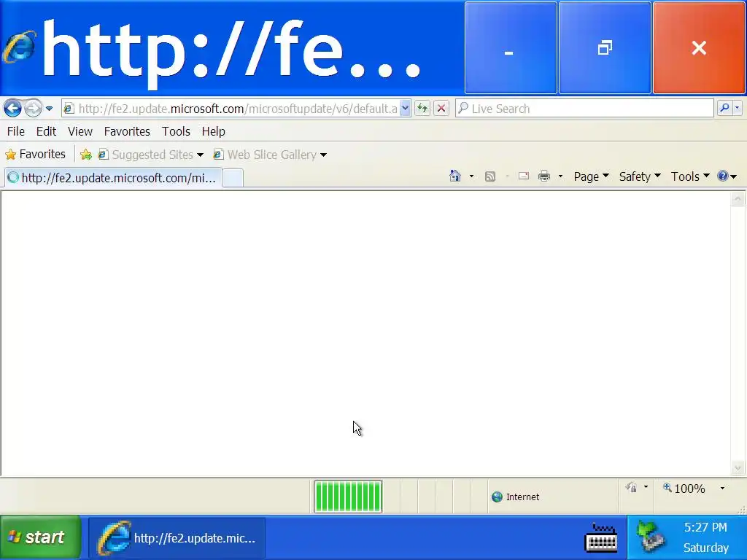Click the New Tab button
Image resolution: width=747 pixels, height=560 pixels.
click(x=233, y=178)
